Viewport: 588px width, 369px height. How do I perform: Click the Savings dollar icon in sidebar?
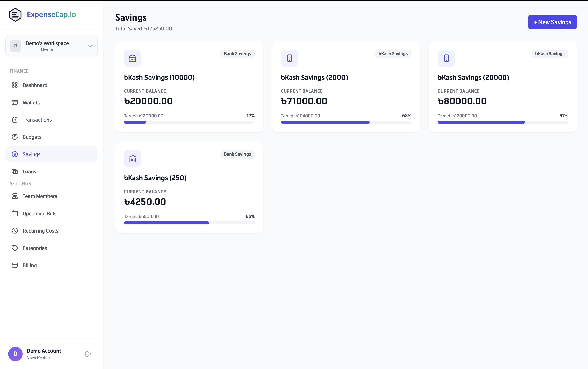point(15,154)
